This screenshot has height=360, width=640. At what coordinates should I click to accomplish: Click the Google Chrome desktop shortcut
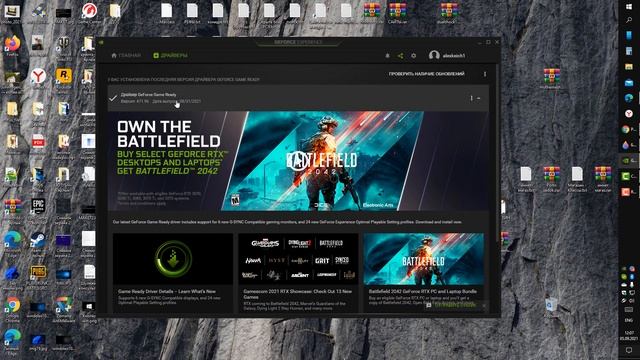click(x=13, y=307)
